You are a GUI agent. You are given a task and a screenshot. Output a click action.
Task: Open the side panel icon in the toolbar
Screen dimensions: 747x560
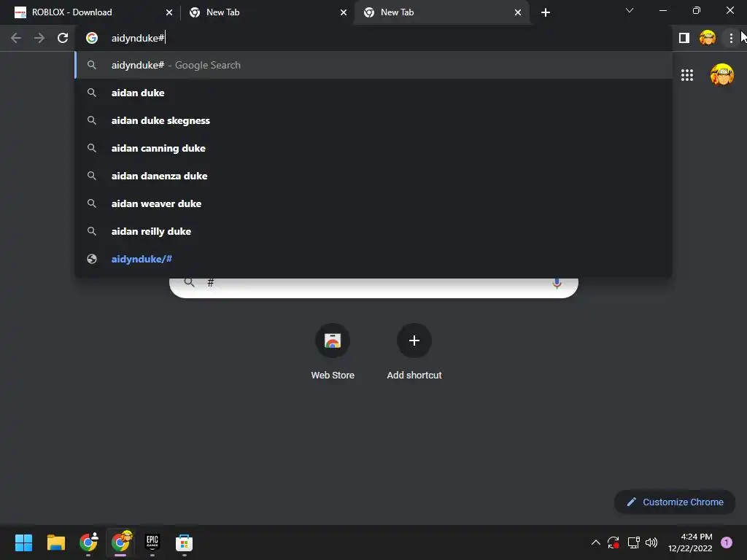click(x=684, y=38)
